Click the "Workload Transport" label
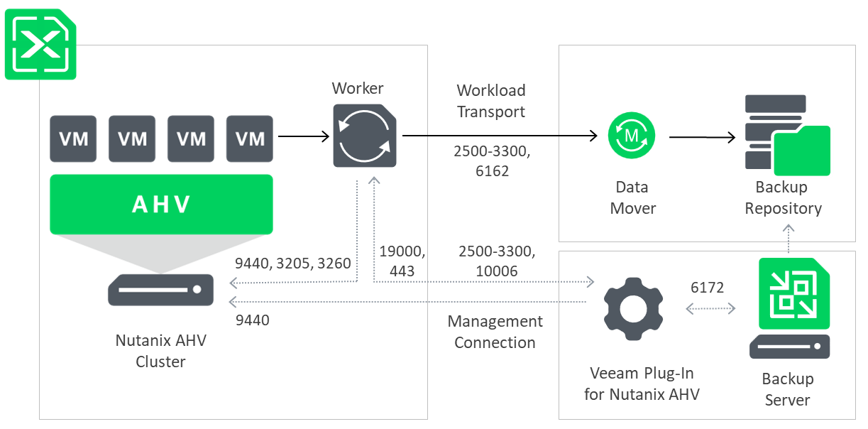Screen dimensions: 868x429 491,101
